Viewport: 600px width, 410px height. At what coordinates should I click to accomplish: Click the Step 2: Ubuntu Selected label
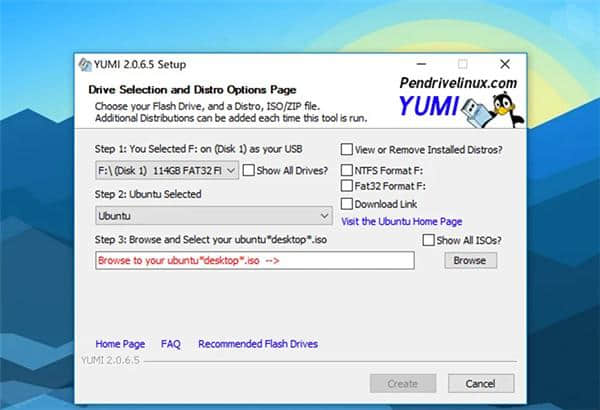click(x=148, y=194)
